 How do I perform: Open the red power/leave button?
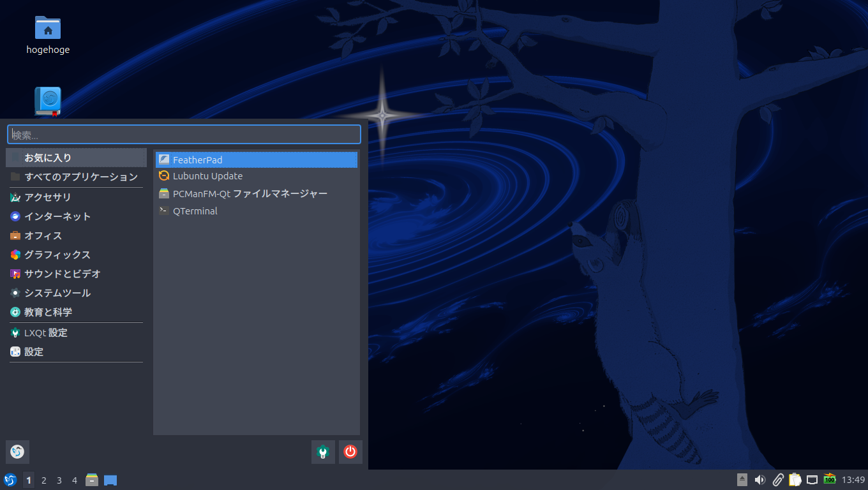350,452
